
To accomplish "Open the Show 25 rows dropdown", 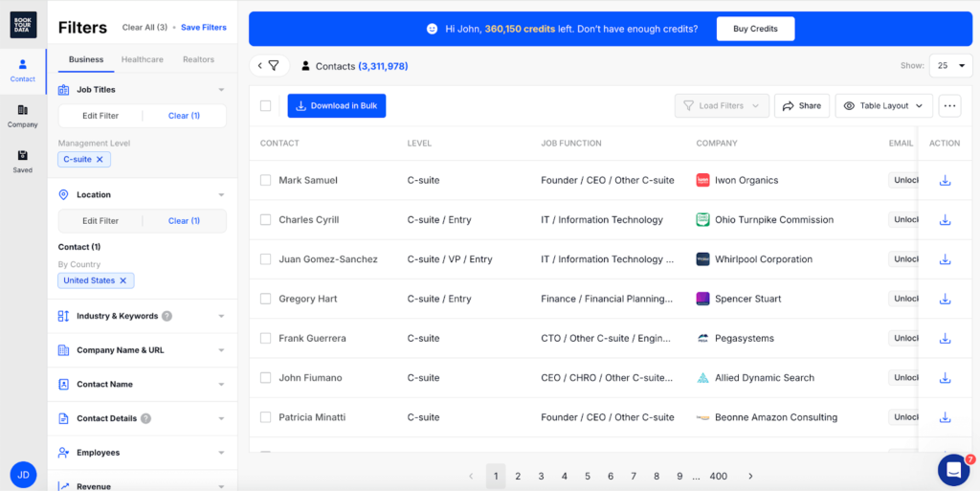I will 950,66.
